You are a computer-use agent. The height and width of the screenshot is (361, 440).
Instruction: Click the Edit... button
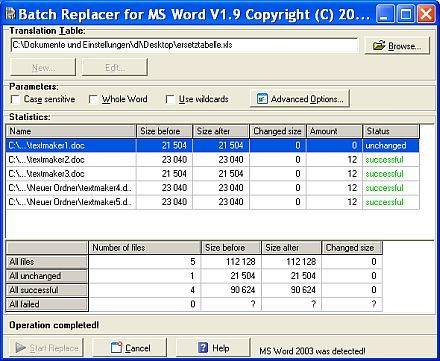[x=115, y=68]
